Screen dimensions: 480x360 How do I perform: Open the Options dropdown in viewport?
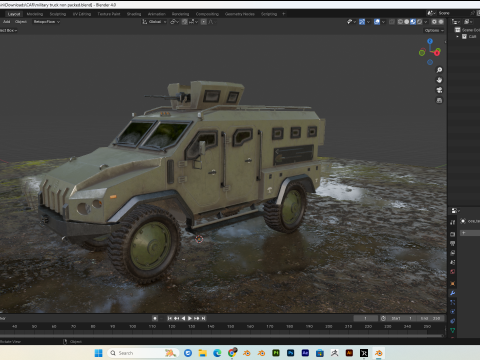tap(434, 30)
